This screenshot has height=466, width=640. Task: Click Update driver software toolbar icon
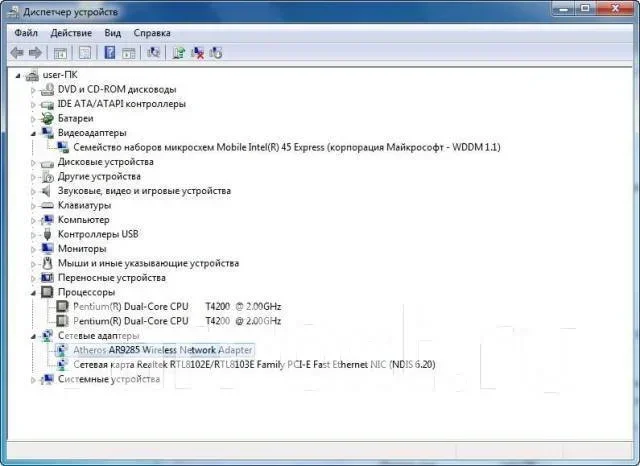pos(178,53)
